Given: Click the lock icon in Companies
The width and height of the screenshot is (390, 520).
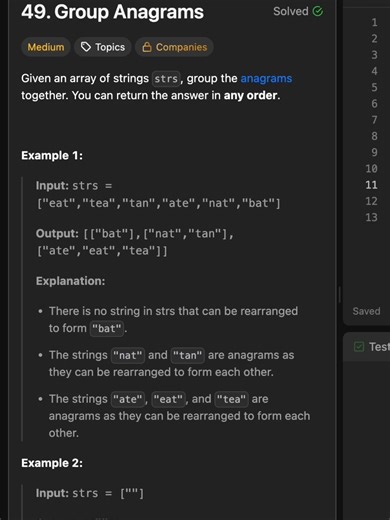Looking at the screenshot, I should pos(147,47).
